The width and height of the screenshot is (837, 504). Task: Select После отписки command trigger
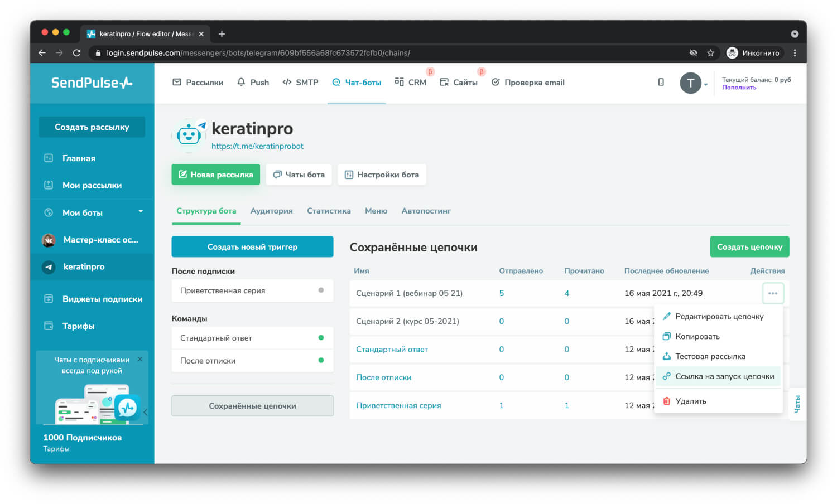252,361
